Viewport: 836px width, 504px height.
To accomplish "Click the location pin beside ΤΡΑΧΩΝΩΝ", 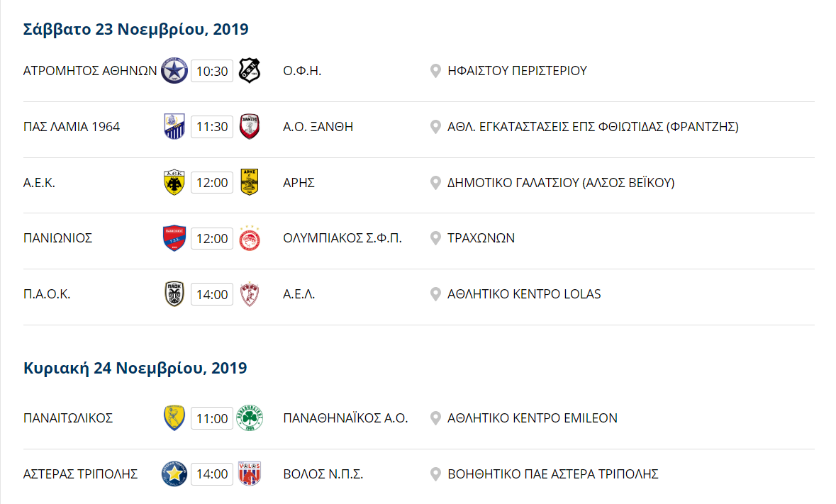I will [435, 238].
